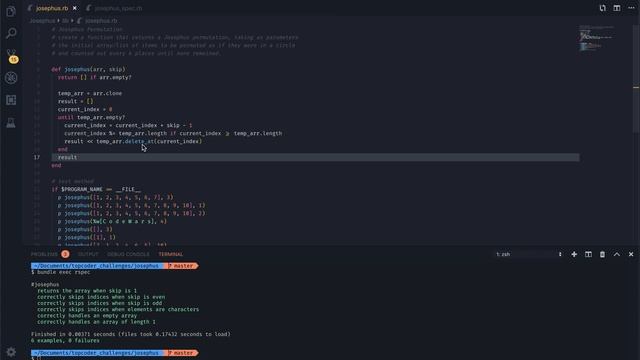
Task: Click the 'Finished in 0.00371 seconds' line
Action: tap(131, 334)
